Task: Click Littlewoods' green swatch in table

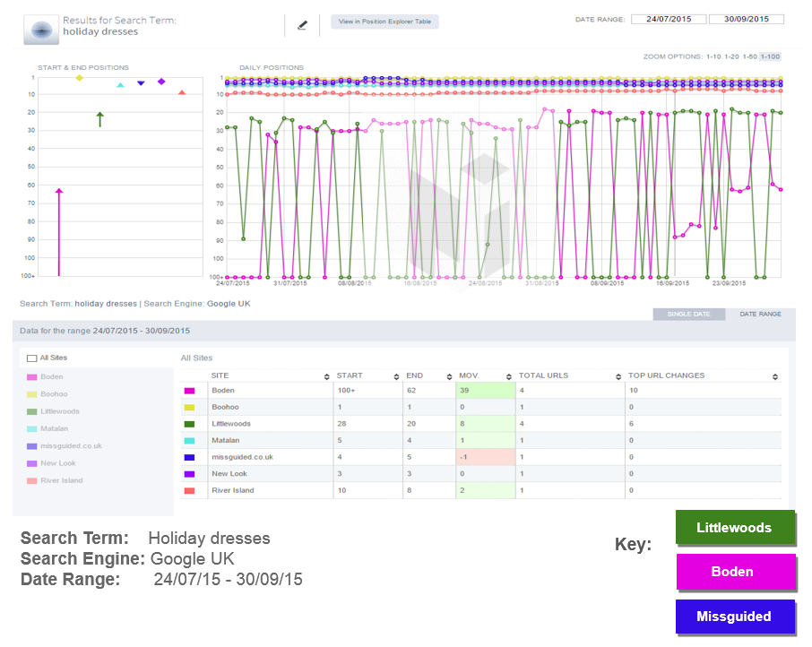Action: (x=189, y=424)
